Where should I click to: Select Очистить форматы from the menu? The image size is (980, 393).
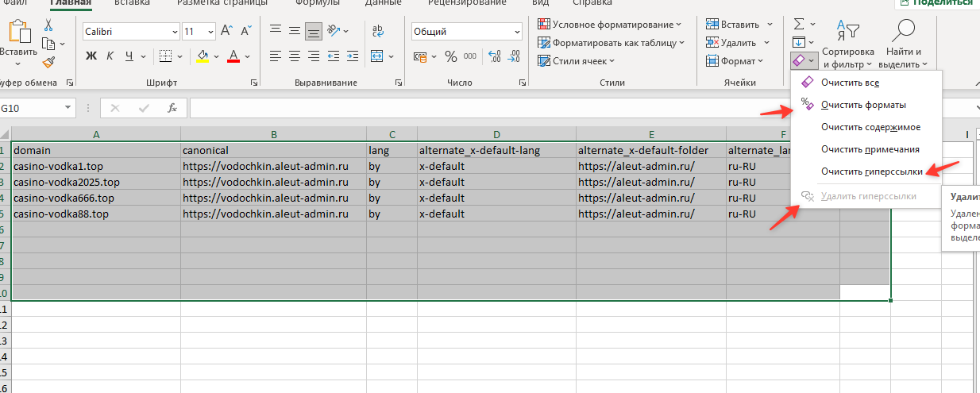tap(863, 105)
